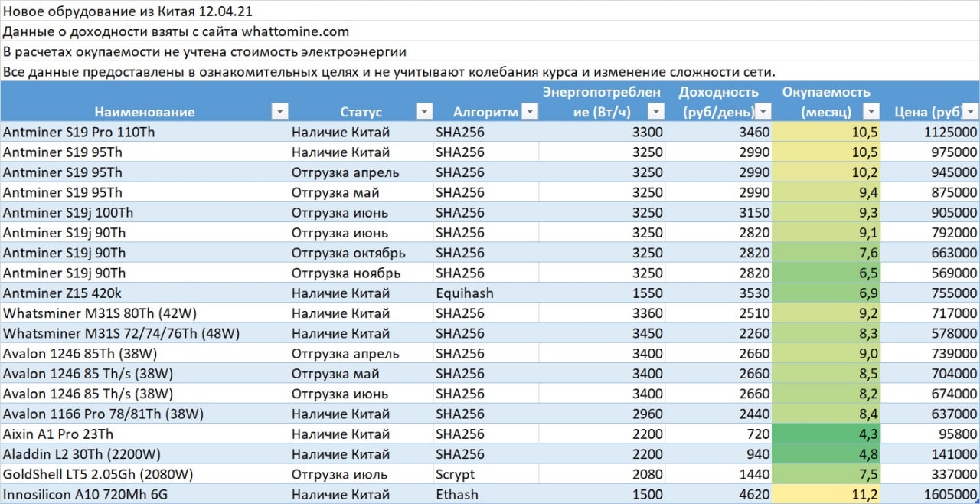This screenshot has width=980, height=504.
Task: Select cell 'Antminer S19 Pro 110Th'
Action: tap(145, 132)
